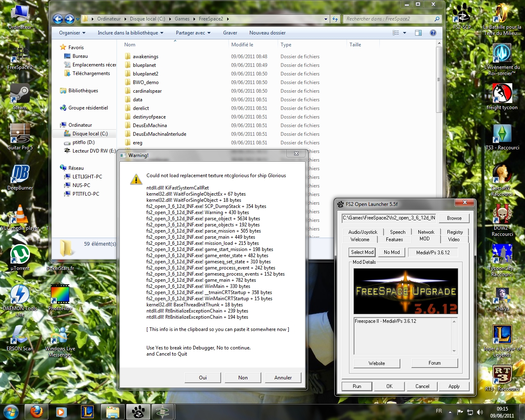Click the FreeSpace Upgrade 3.6.12 mod banner image

click(406, 291)
